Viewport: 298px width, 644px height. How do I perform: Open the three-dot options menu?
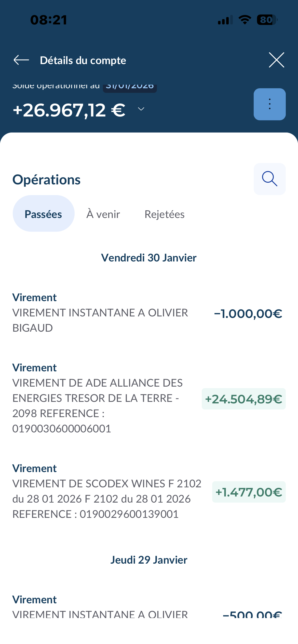269,104
